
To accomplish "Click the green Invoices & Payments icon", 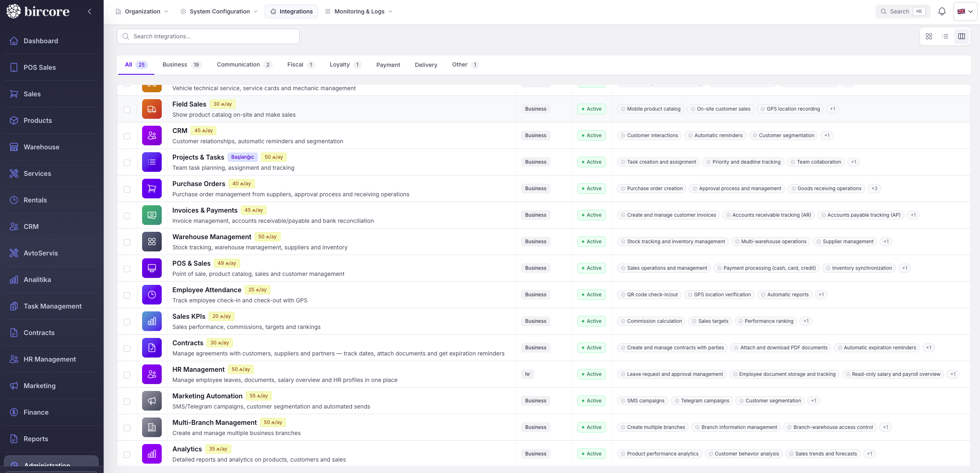I will pyautogui.click(x=152, y=215).
